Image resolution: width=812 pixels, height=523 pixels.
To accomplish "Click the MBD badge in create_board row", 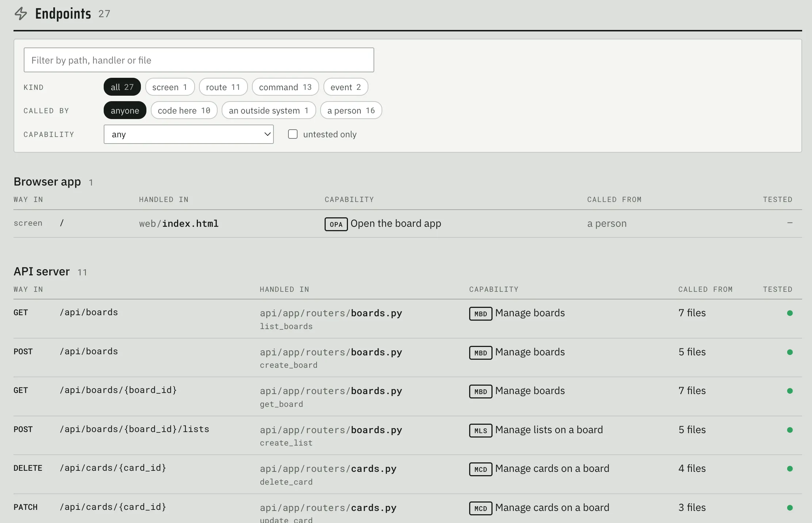I will pos(480,353).
